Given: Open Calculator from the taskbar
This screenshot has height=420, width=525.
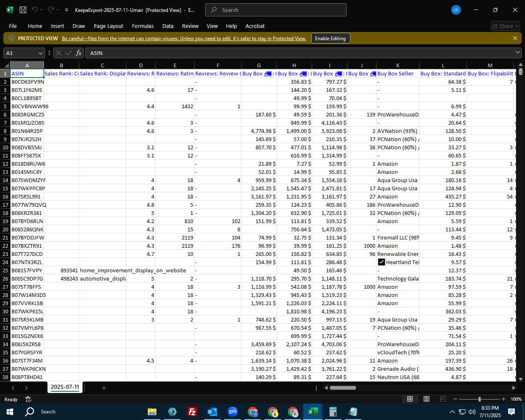Looking at the screenshot, I should (x=333, y=411).
